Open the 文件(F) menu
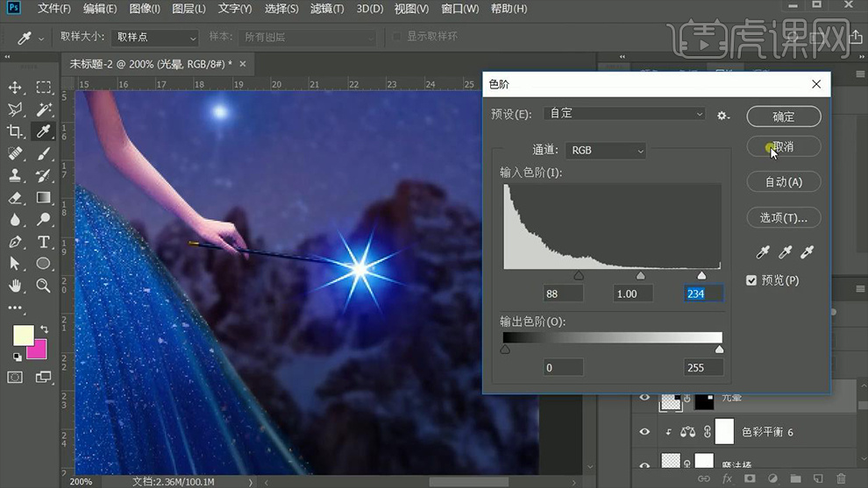This screenshot has width=868, height=488. 53,9
